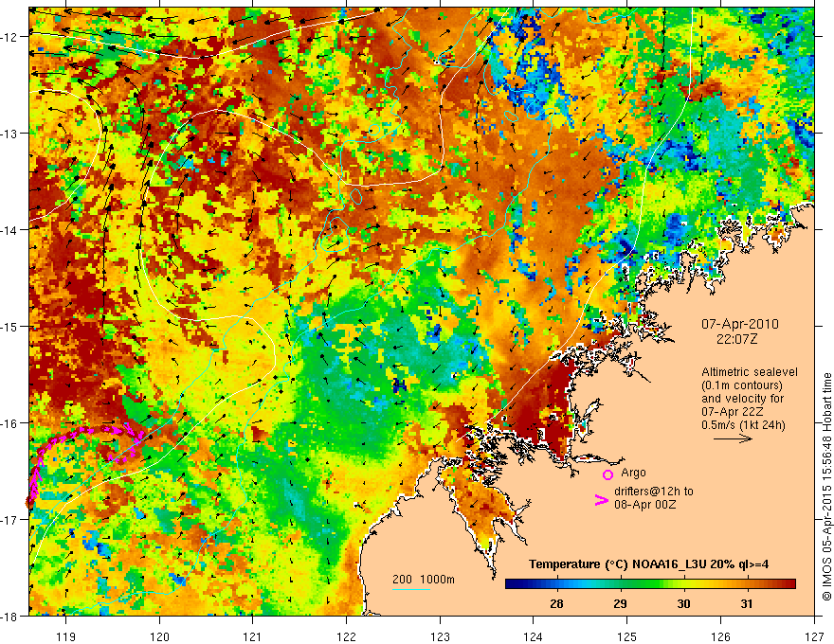The height and width of the screenshot is (644, 834).
Task: Click the temperature color bar legend
Action: [650, 584]
